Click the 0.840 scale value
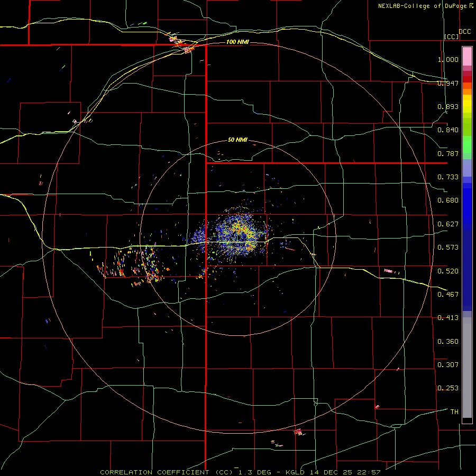Image resolution: width=476 pixels, height=476 pixels. 448,130
